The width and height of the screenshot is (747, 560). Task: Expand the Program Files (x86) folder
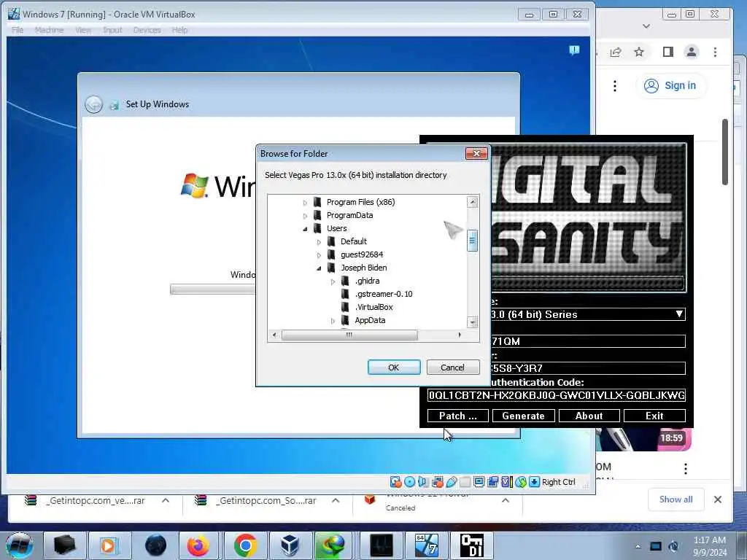pyautogui.click(x=306, y=203)
